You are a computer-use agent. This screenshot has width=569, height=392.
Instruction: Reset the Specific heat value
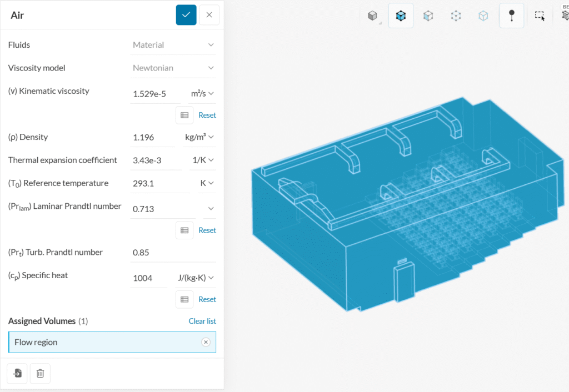(207, 299)
